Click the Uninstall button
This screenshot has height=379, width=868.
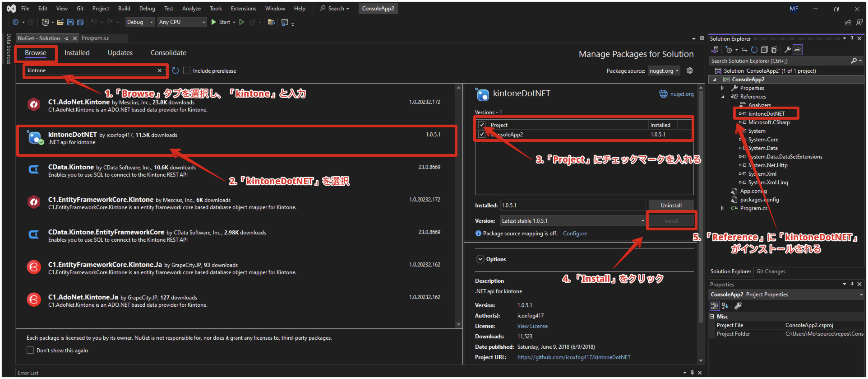point(671,206)
